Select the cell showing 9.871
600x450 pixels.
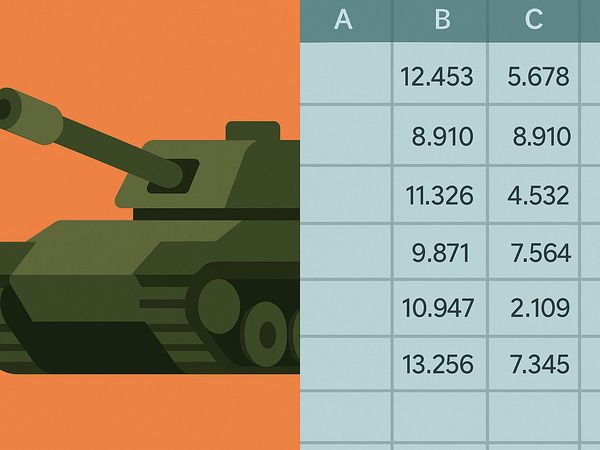(x=440, y=251)
